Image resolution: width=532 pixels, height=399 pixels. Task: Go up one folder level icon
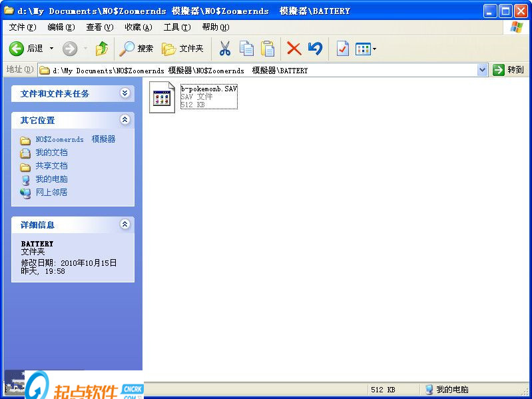(101, 49)
